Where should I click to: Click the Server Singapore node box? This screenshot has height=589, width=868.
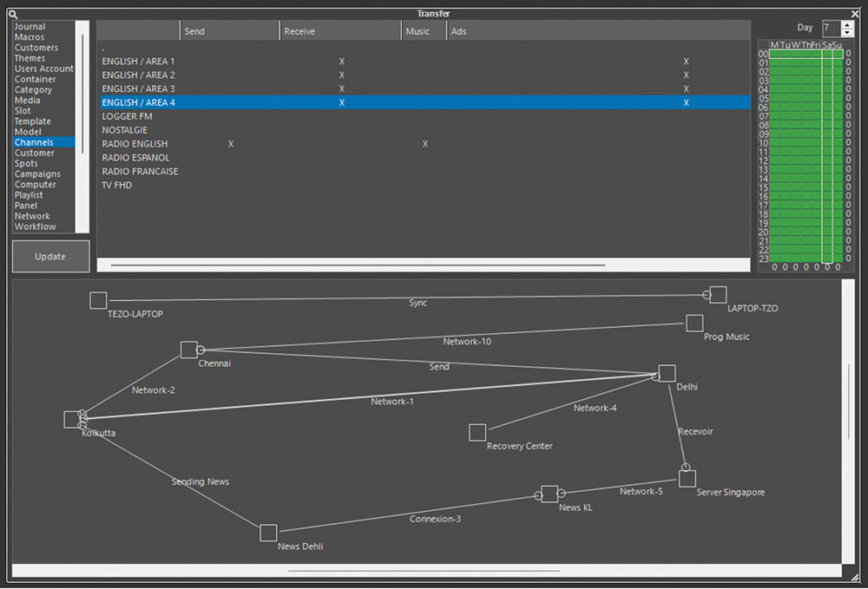(x=687, y=479)
